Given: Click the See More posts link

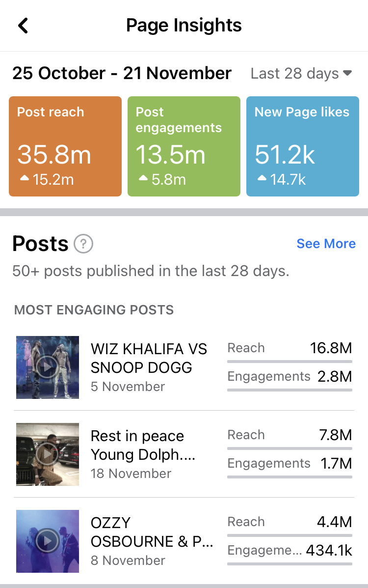Looking at the screenshot, I should 326,244.
